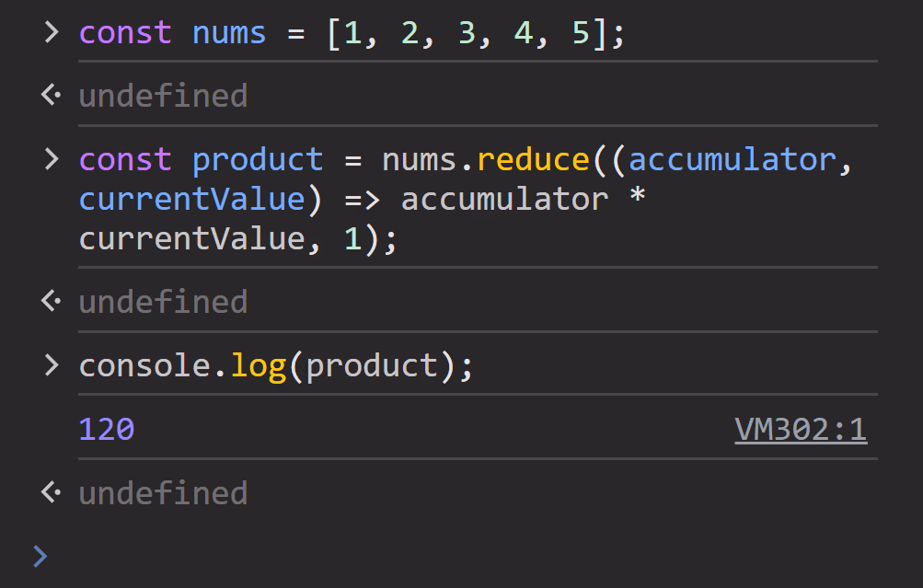Click the first 'undefined' result text
The height and width of the screenshot is (588, 923).
[163, 96]
